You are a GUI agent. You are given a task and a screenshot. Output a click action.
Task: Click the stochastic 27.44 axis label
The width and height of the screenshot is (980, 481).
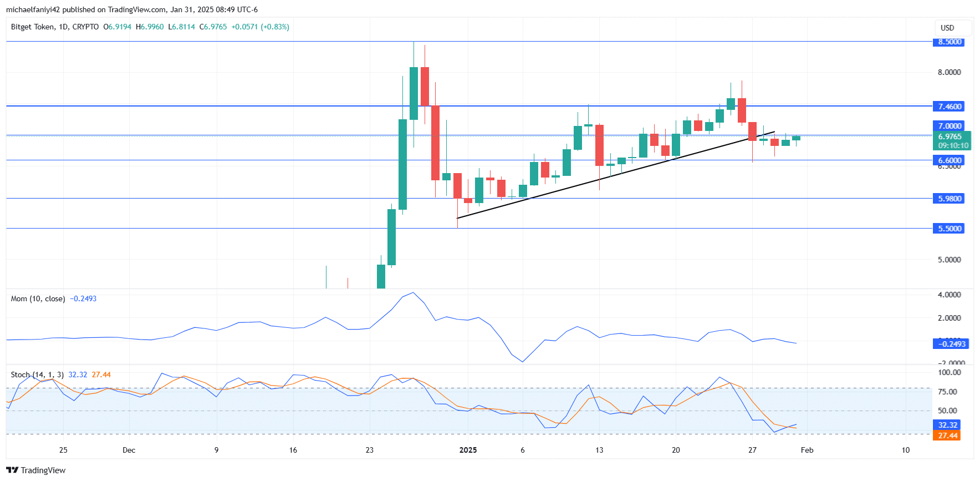[947, 436]
